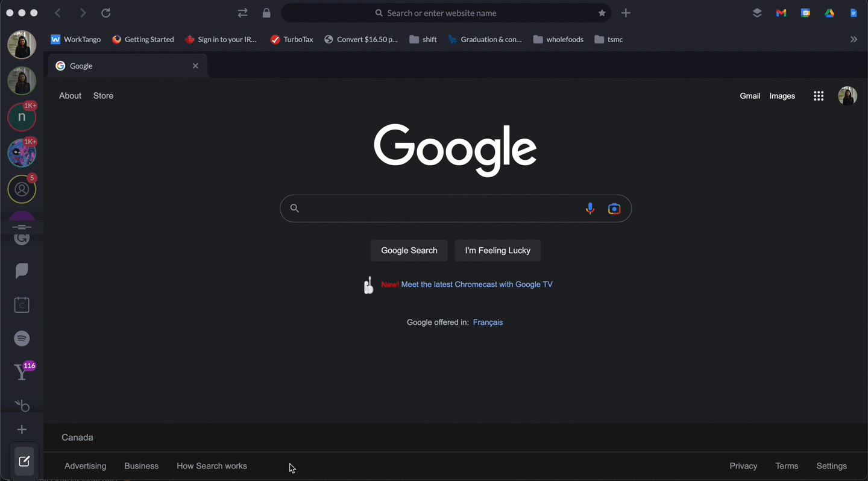Open Gmail from the top toolbar icon

781,13
